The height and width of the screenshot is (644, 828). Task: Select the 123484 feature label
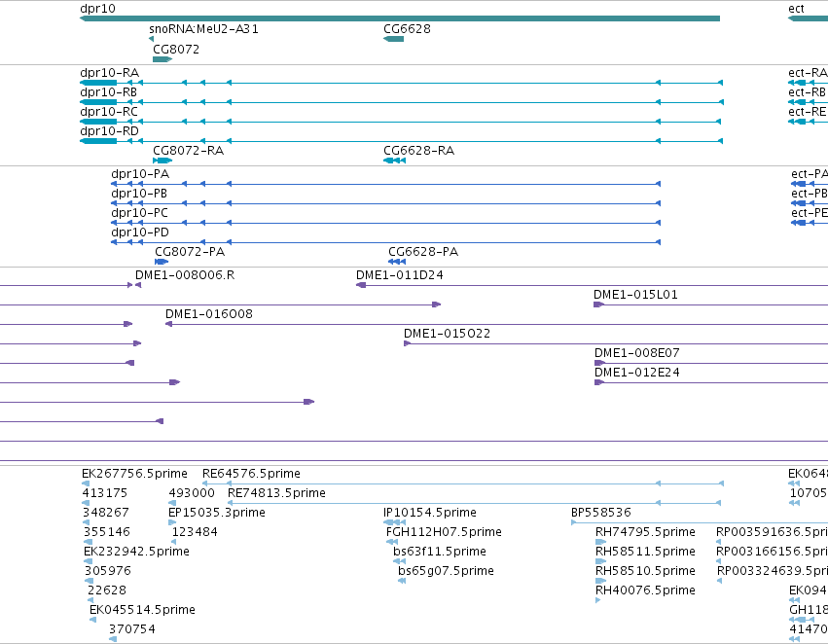tap(195, 532)
